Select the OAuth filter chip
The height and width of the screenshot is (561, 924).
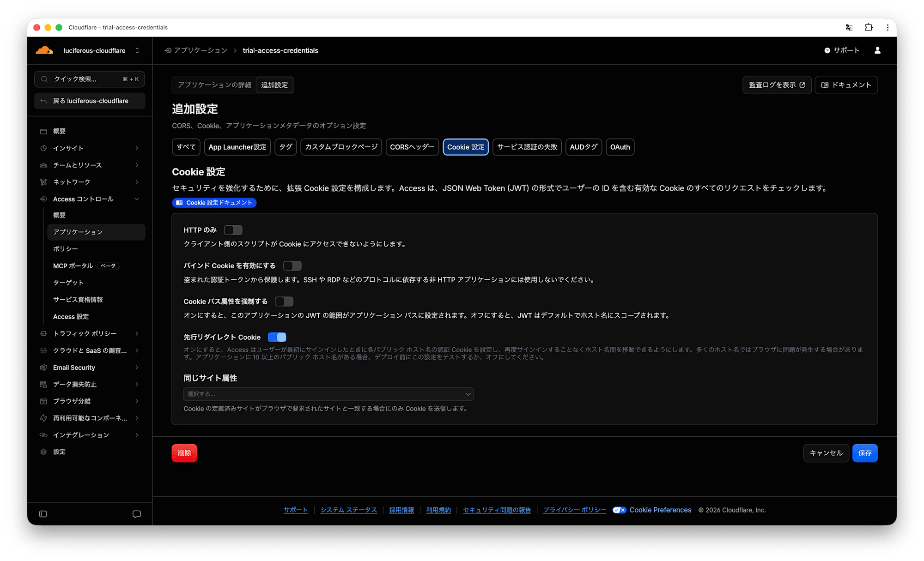point(620,147)
